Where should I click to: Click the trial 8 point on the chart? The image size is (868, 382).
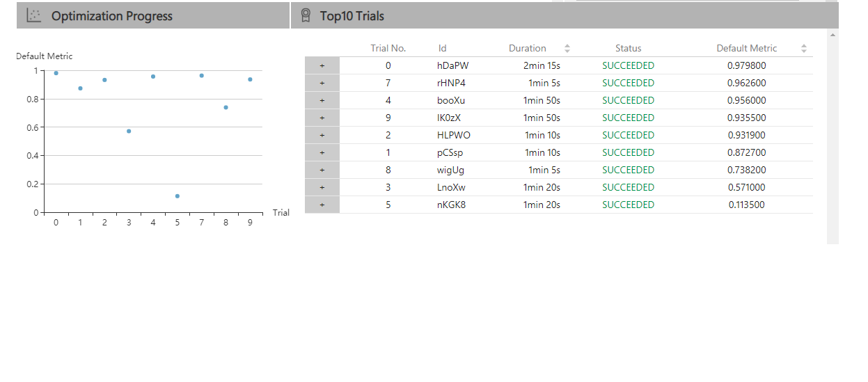tap(226, 107)
